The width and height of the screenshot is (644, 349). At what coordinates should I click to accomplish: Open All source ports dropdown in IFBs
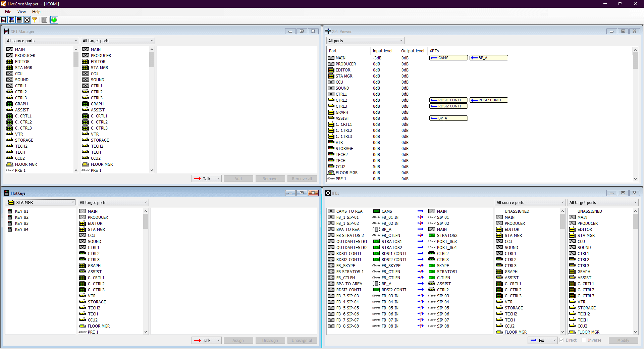click(x=530, y=202)
